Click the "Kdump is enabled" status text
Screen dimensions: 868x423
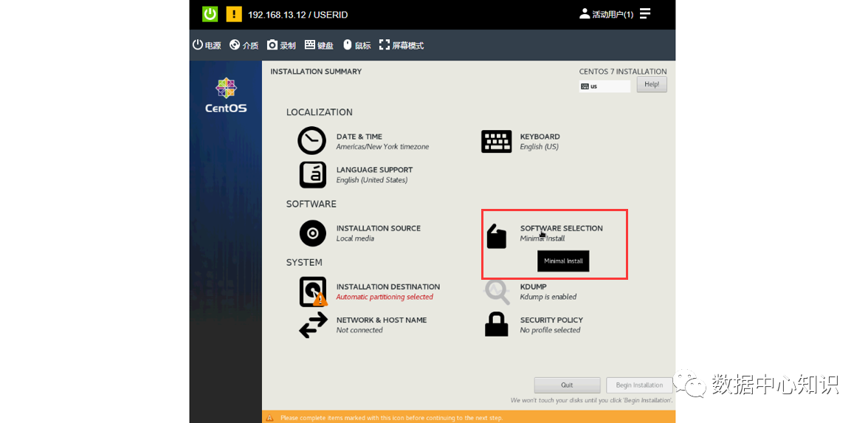(548, 298)
